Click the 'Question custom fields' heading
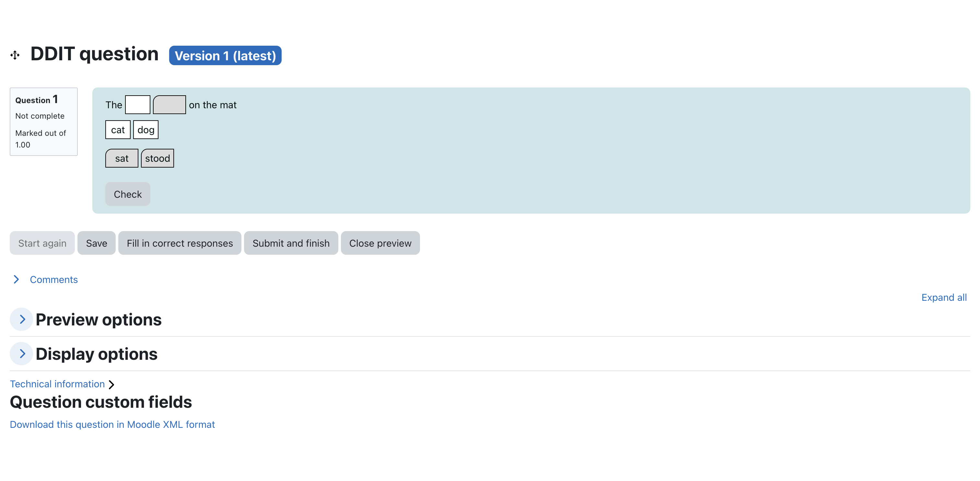 (x=101, y=402)
